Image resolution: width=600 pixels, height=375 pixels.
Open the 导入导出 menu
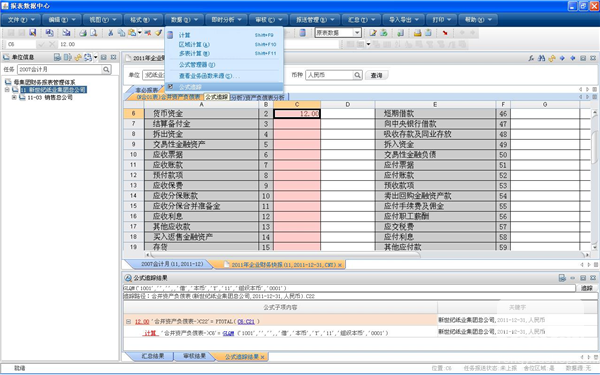(403, 20)
